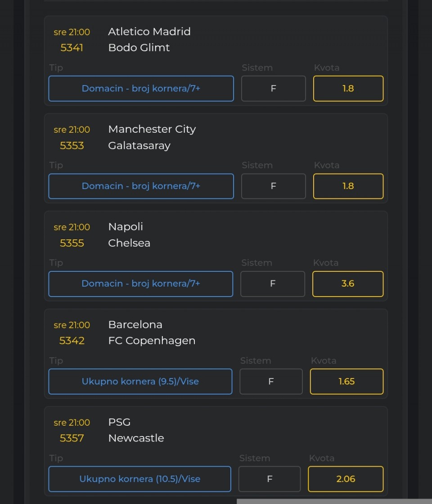Viewport: 432px width, 504px height.
Task: Select the Sistem F box for Manchester City
Action: point(273,186)
